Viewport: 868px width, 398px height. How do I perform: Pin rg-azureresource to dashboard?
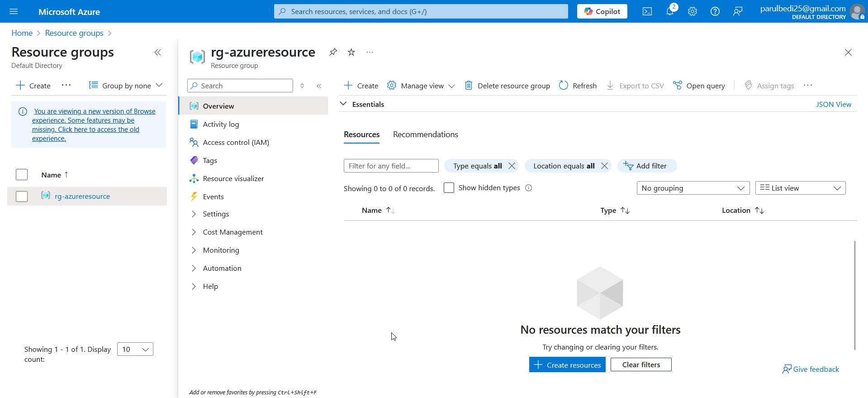pyautogui.click(x=333, y=52)
